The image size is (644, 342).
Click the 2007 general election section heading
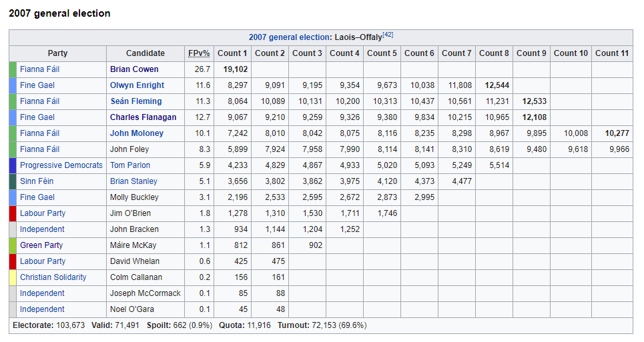[59, 13]
